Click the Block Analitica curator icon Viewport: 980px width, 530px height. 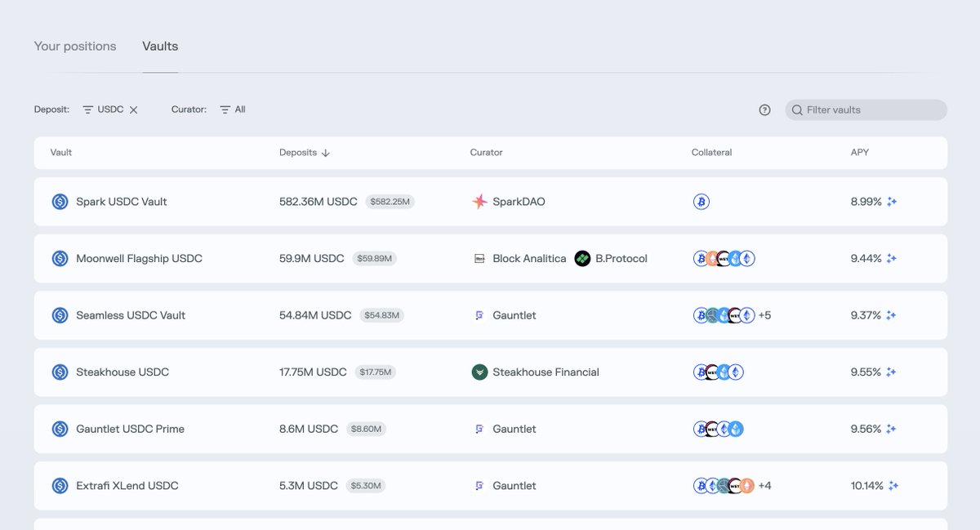pyautogui.click(x=479, y=258)
